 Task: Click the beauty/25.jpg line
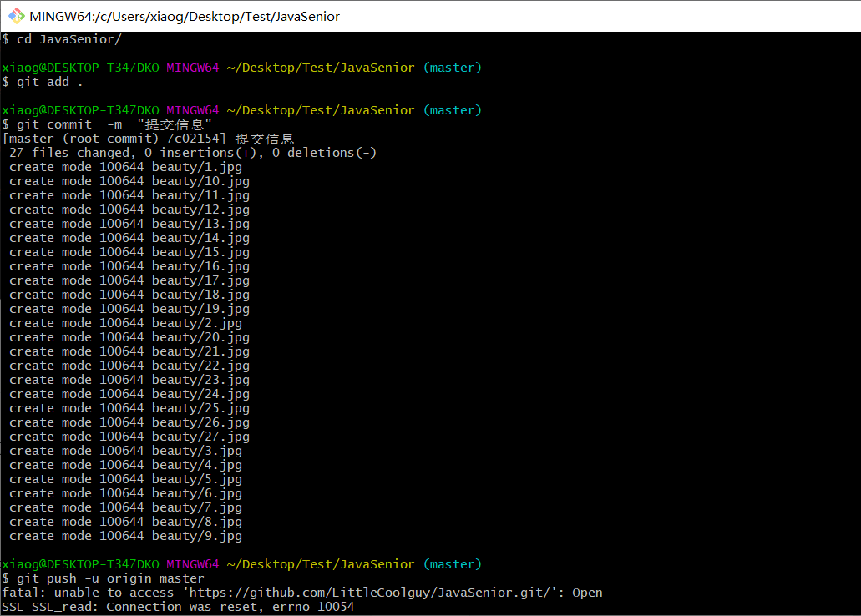click(x=129, y=408)
